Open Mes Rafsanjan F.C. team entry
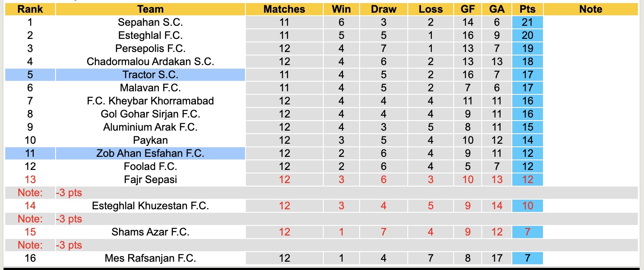This screenshot has height=270, width=644. (x=150, y=258)
